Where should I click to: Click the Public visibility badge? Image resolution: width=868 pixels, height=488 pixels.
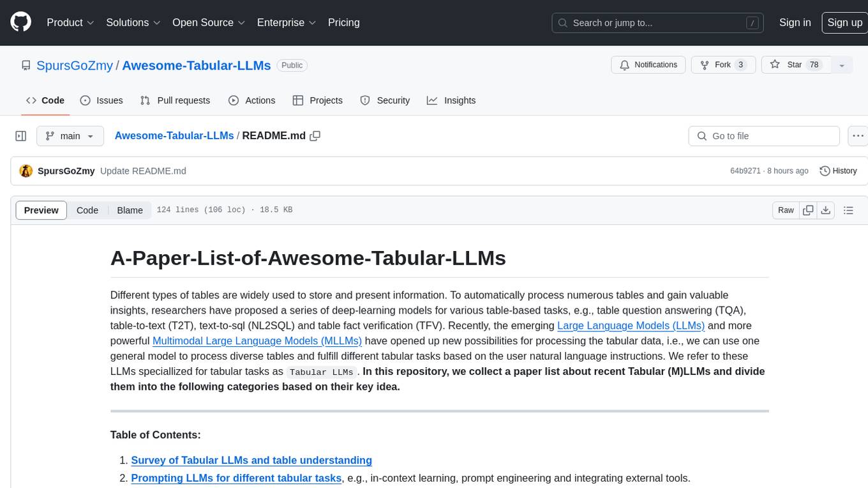[292, 65]
